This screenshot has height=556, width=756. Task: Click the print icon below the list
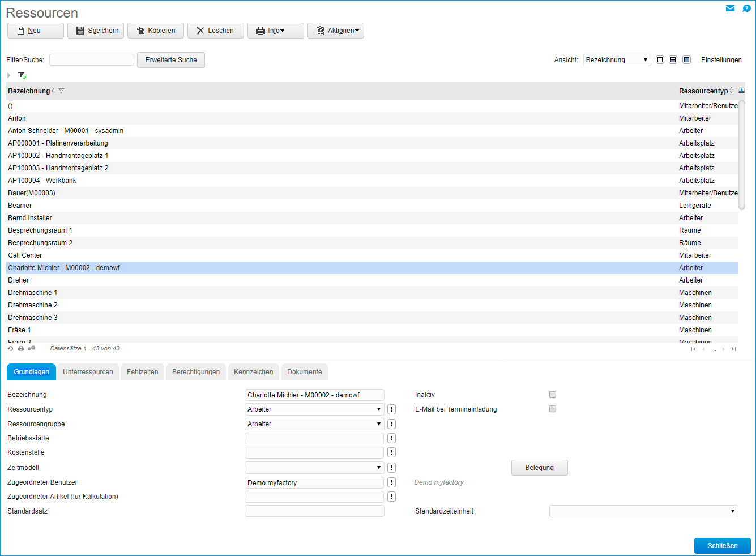(21, 349)
